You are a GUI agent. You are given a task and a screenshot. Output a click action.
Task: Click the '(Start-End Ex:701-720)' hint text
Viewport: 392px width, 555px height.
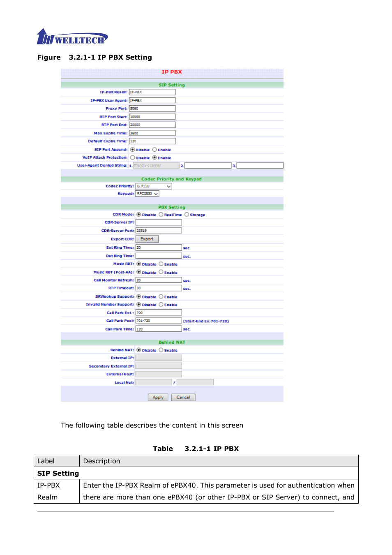pyautogui.click(x=206, y=321)
